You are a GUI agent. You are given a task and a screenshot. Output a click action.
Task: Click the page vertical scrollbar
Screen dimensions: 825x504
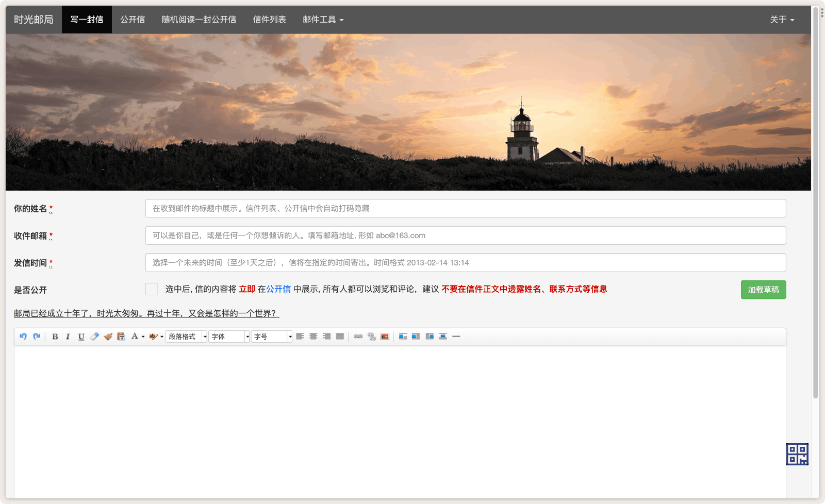[x=815, y=202]
